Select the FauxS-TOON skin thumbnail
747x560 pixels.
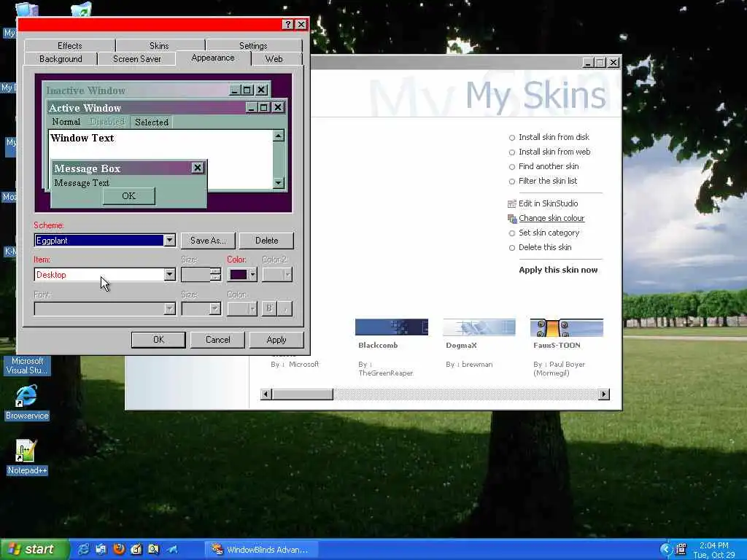point(567,327)
